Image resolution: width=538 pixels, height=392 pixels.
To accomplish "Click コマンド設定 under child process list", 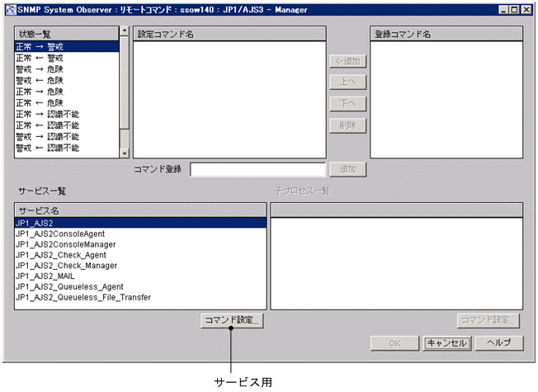I will (x=488, y=320).
